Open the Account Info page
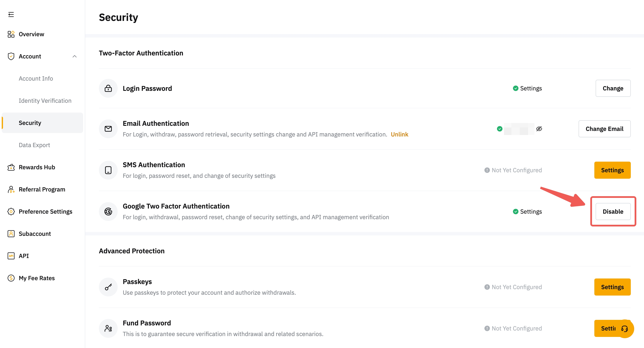Image resolution: width=644 pixels, height=348 pixels. (x=36, y=78)
